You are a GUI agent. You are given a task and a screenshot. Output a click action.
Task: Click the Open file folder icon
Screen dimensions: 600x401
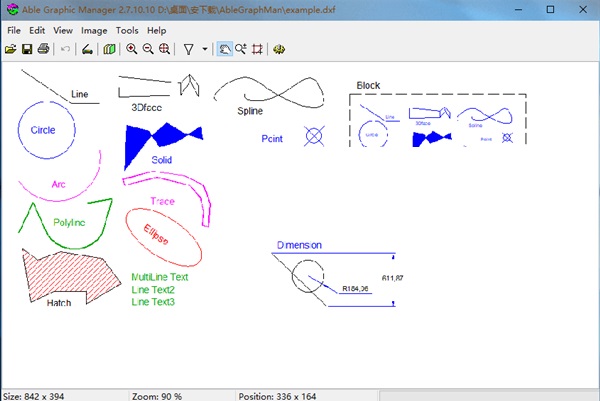tap(12, 48)
